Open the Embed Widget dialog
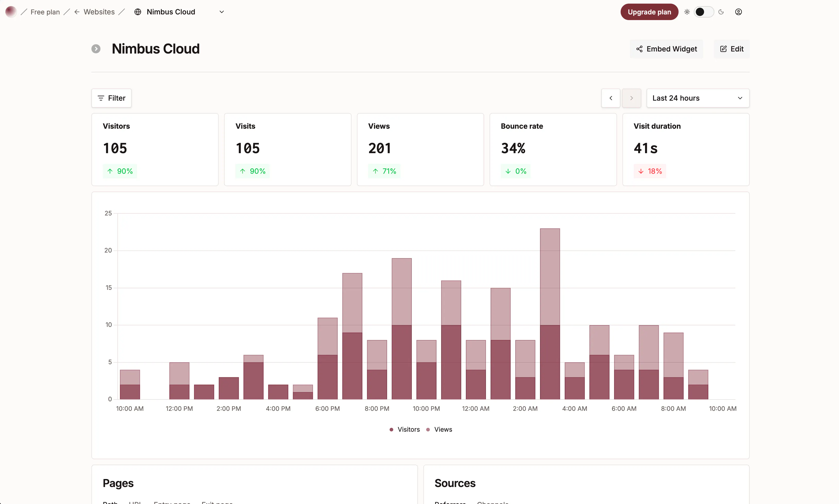Viewport: 839px width, 504px height. (666, 49)
